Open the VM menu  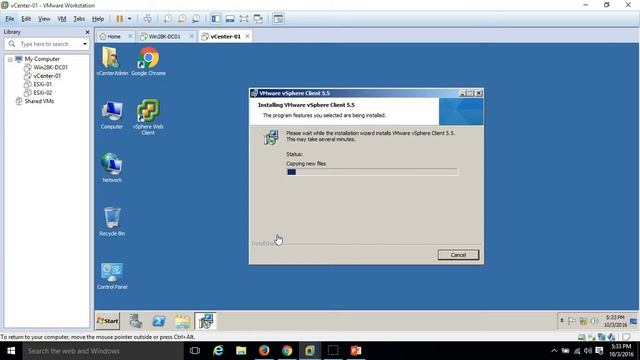pyautogui.click(x=62, y=19)
